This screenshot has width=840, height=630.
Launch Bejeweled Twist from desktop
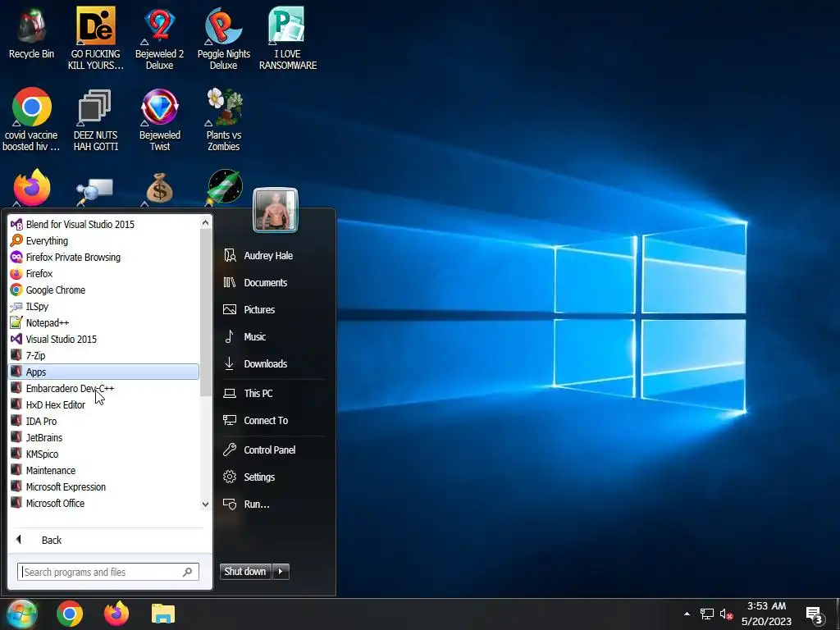click(x=159, y=120)
